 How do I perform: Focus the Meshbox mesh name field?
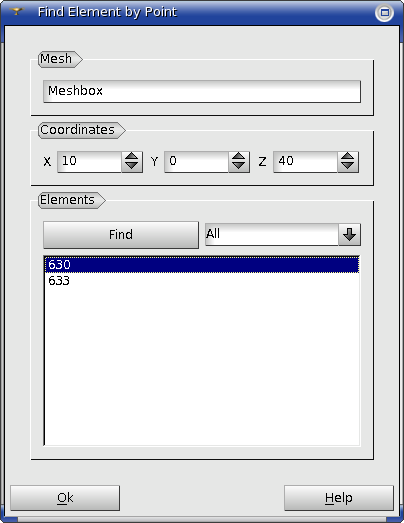coord(202,91)
